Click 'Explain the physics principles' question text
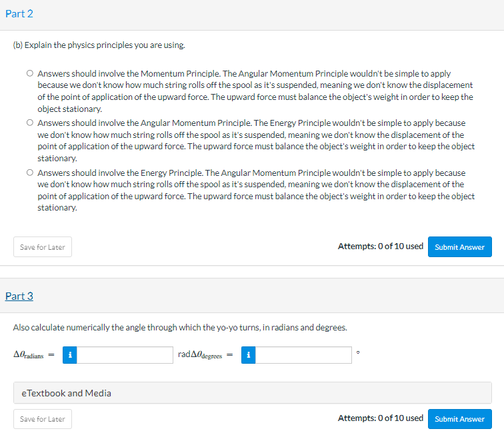Viewport: 504px width, 437px height. click(x=99, y=45)
